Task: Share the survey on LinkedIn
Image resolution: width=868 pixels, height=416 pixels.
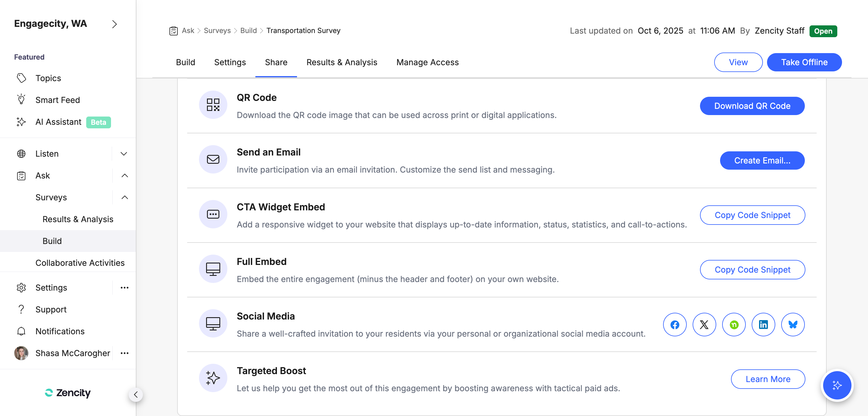Action: click(763, 324)
